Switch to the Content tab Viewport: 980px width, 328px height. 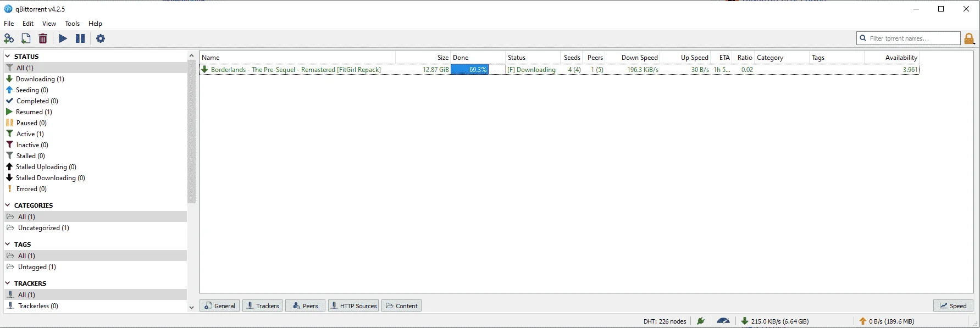tap(402, 306)
